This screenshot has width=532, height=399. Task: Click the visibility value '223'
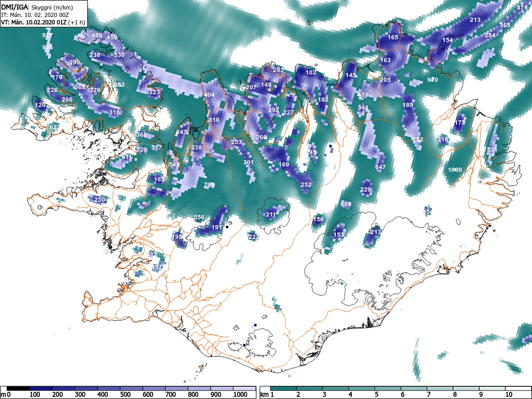154,92
